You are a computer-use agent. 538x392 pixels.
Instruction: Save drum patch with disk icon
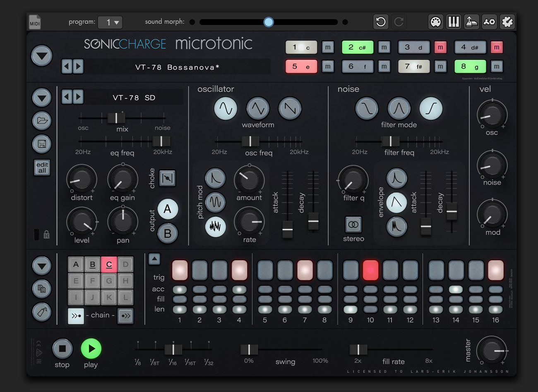click(42, 144)
